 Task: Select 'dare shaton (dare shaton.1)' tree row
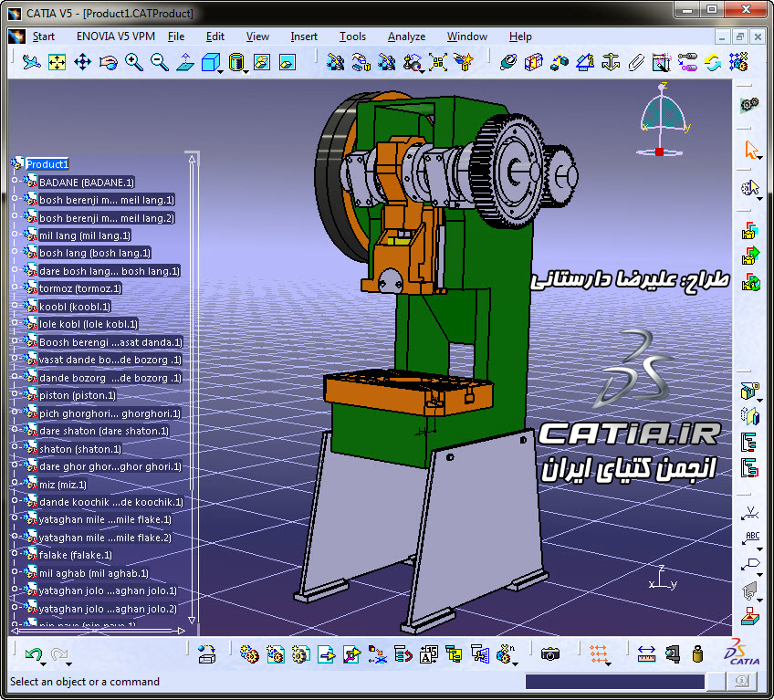pos(104,431)
